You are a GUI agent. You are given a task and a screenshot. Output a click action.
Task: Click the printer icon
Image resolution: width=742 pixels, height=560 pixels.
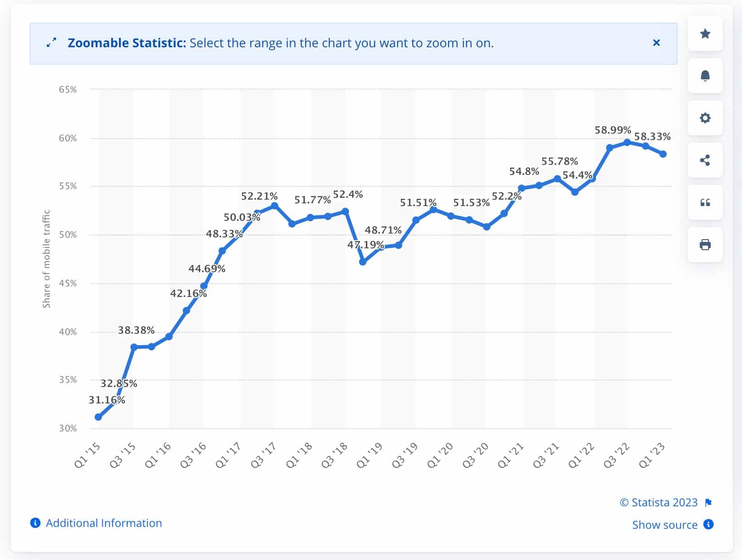click(705, 245)
